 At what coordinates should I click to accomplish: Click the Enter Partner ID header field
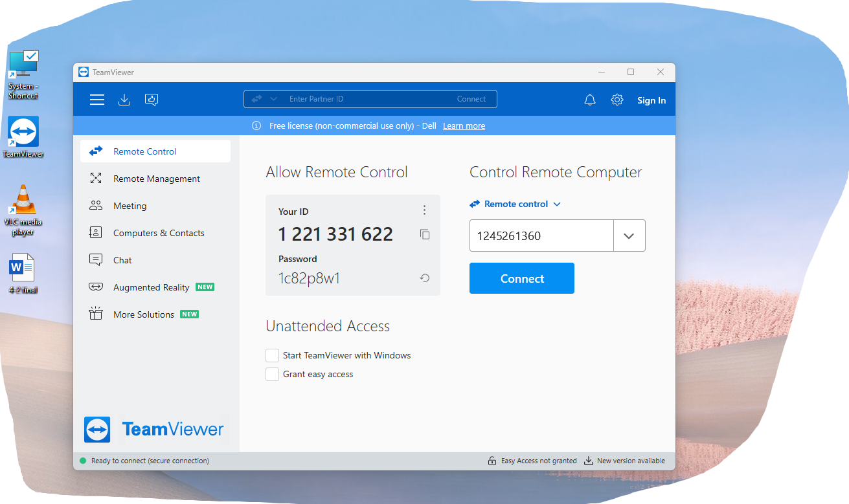tap(369, 99)
